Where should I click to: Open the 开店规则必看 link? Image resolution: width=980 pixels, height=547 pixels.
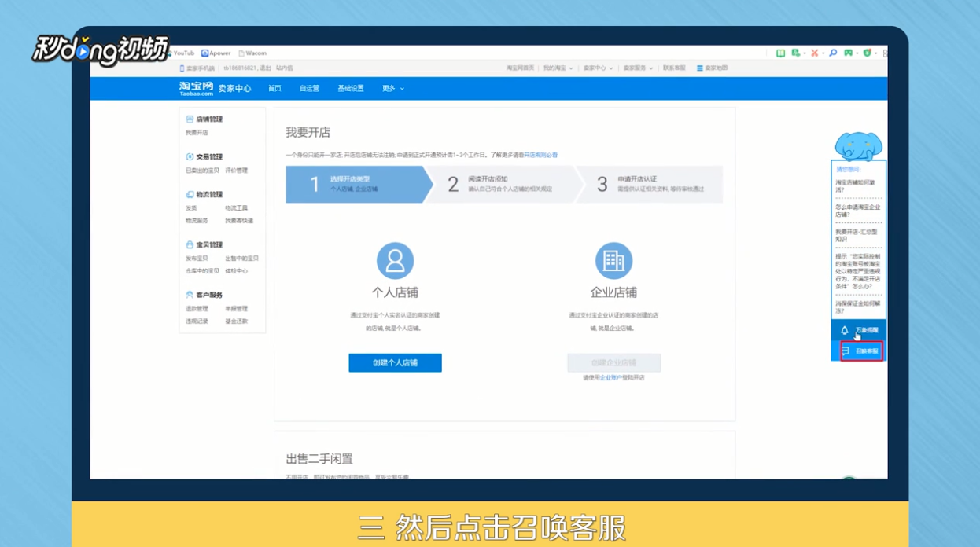[541, 156]
